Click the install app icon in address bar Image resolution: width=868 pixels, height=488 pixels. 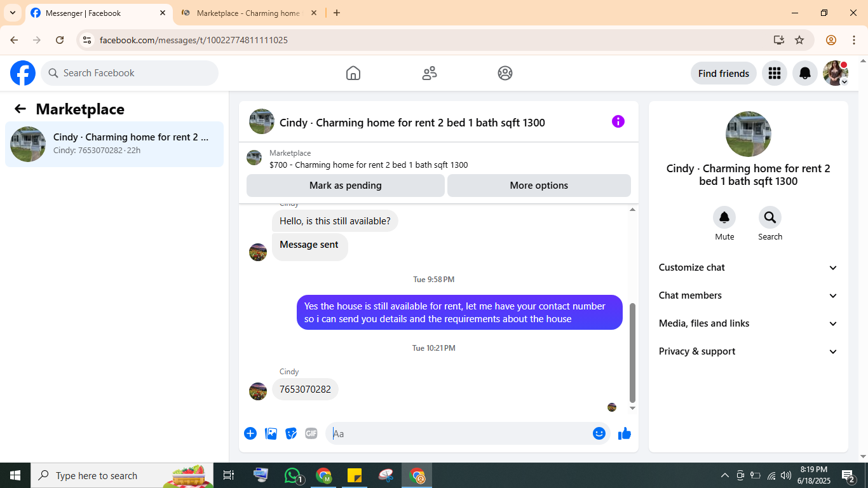pos(779,40)
